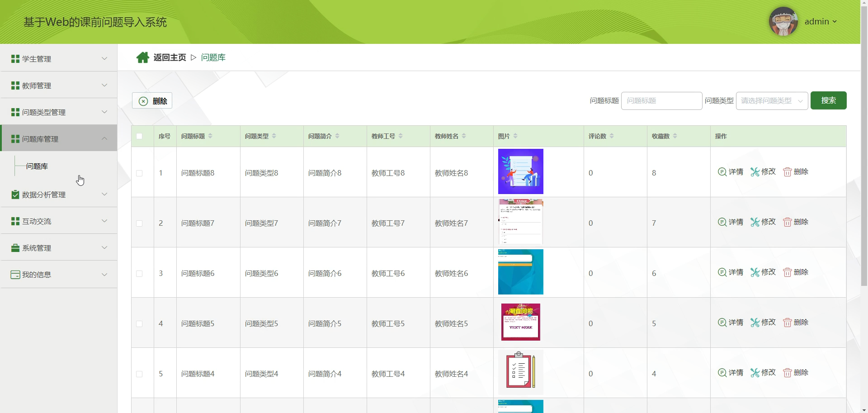Open thumbnail image of 问题标题5
Viewport: 868px width, 413px height.
click(521, 322)
